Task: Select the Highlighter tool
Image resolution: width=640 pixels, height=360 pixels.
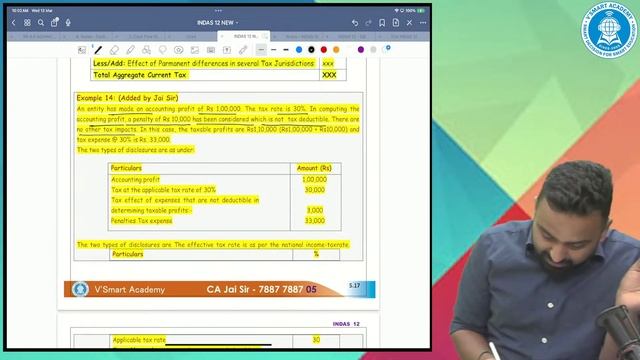Action: (130, 50)
